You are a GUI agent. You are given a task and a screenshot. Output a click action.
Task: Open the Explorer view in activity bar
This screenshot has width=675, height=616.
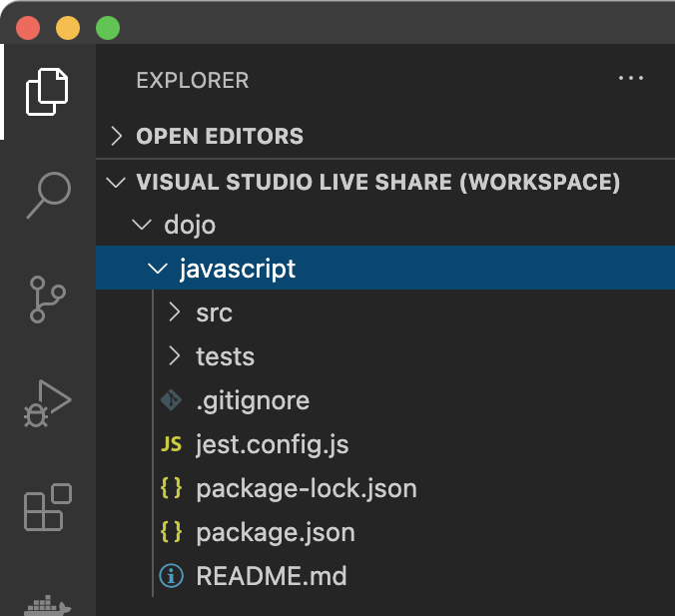(x=47, y=92)
